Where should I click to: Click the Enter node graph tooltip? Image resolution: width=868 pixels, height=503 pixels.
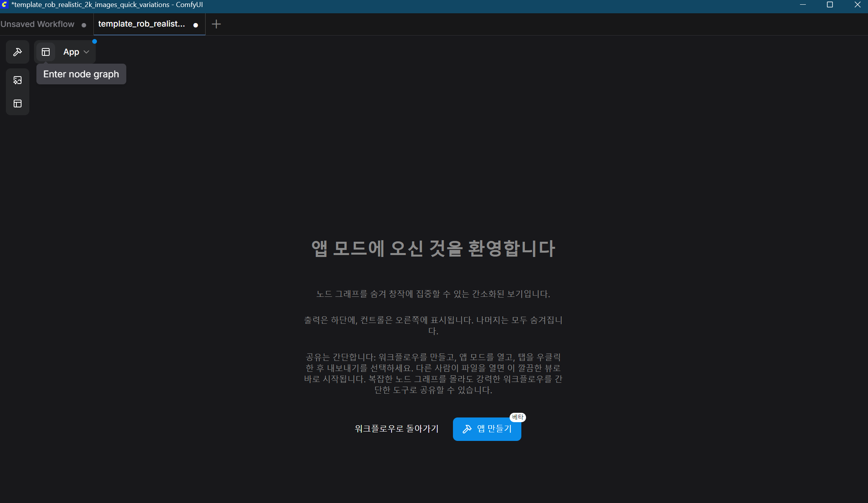pos(81,74)
